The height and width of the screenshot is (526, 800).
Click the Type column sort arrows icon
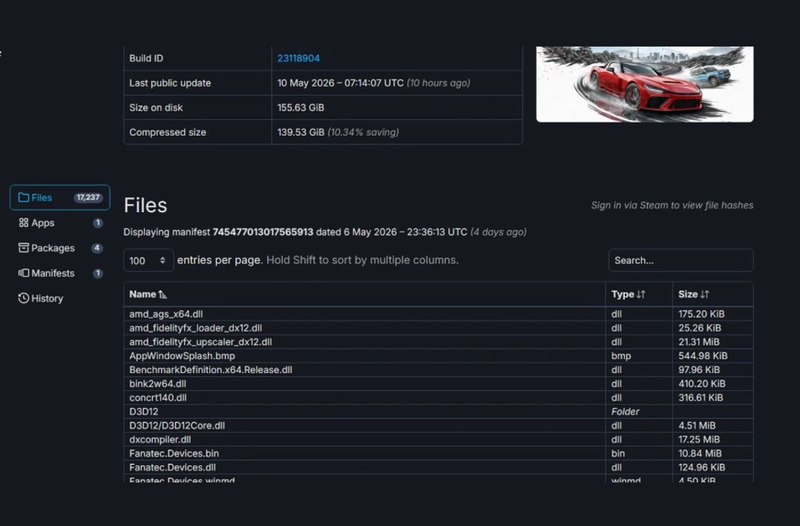pos(641,294)
